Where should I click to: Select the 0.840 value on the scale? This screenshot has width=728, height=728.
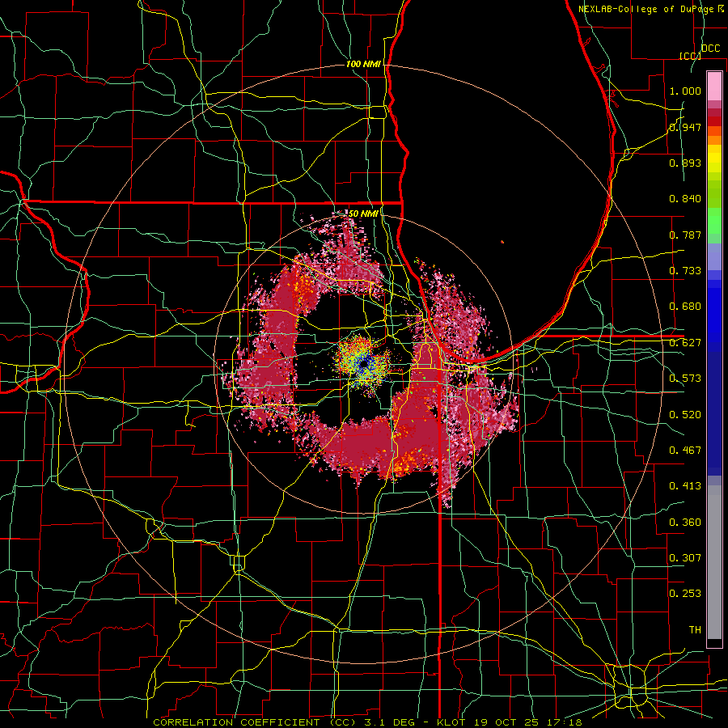tap(685, 199)
